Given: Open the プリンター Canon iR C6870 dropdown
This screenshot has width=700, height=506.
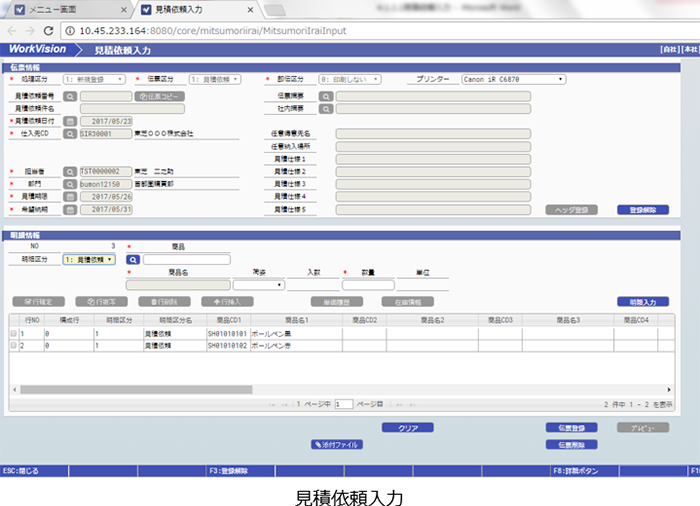Looking at the screenshot, I should pyautogui.click(x=514, y=79).
